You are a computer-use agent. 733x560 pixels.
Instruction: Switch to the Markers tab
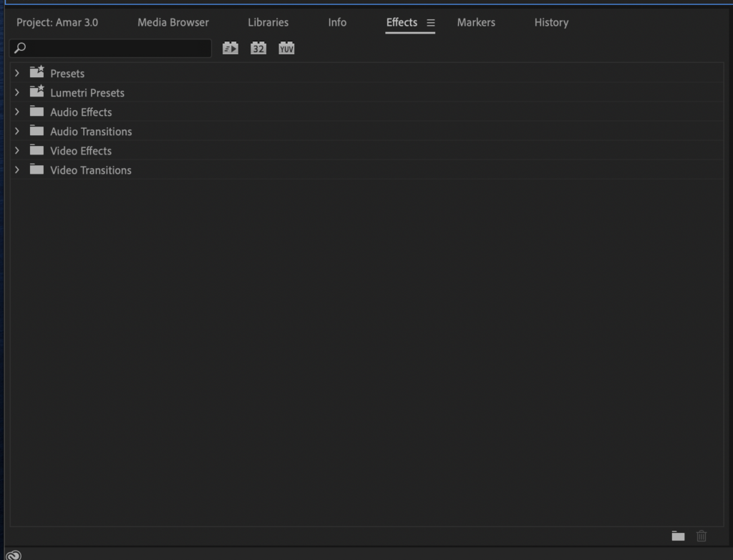click(x=476, y=22)
